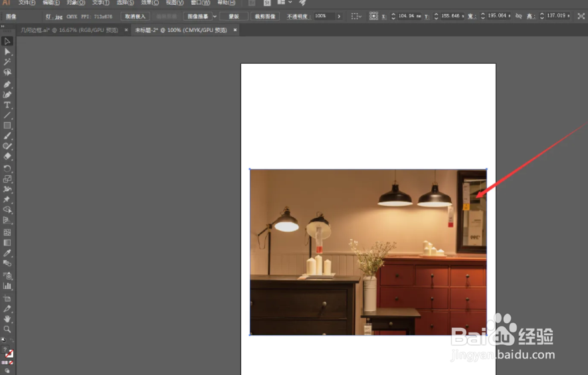This screenshot has height=375, width=588.
Task: Click the fill/stroke color swatch
Action: pos(7,352)
